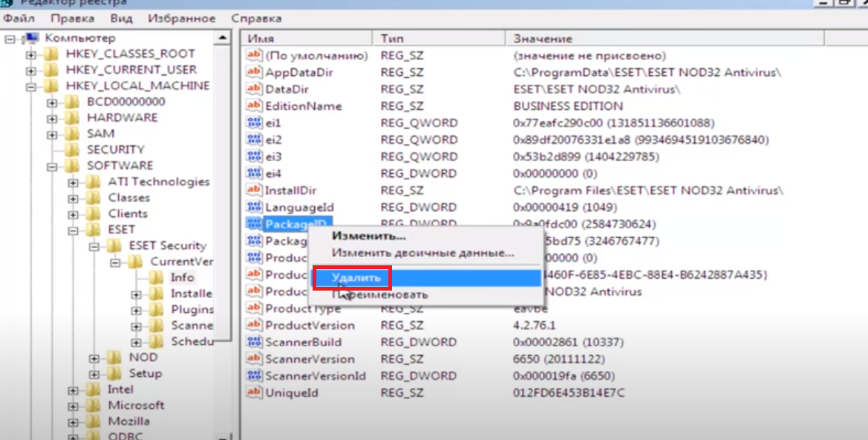868x440 pixels.
Task: Click the value 012FD6E453B14E7C
Action: [x=569, y=392]
